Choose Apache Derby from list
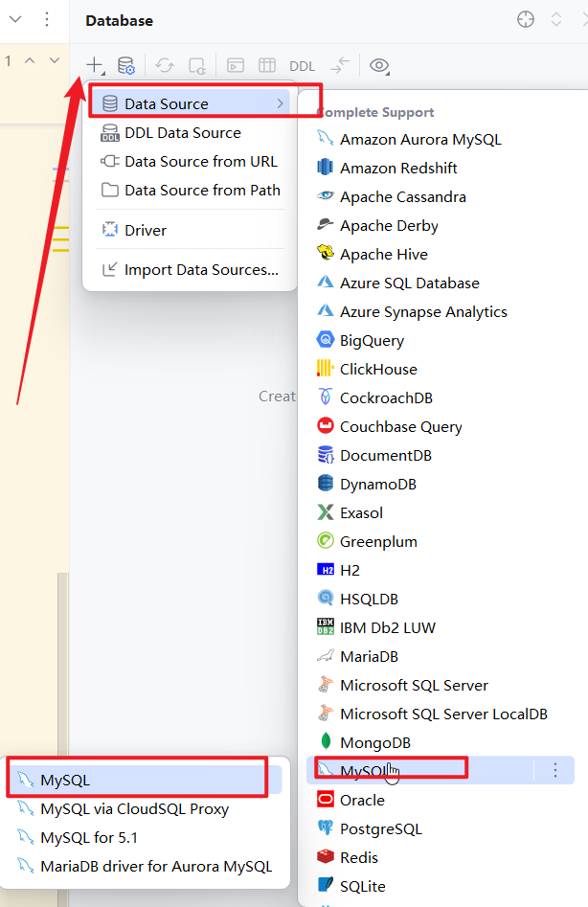The height and width of the screenshot is (907, 588). [441, 226]
